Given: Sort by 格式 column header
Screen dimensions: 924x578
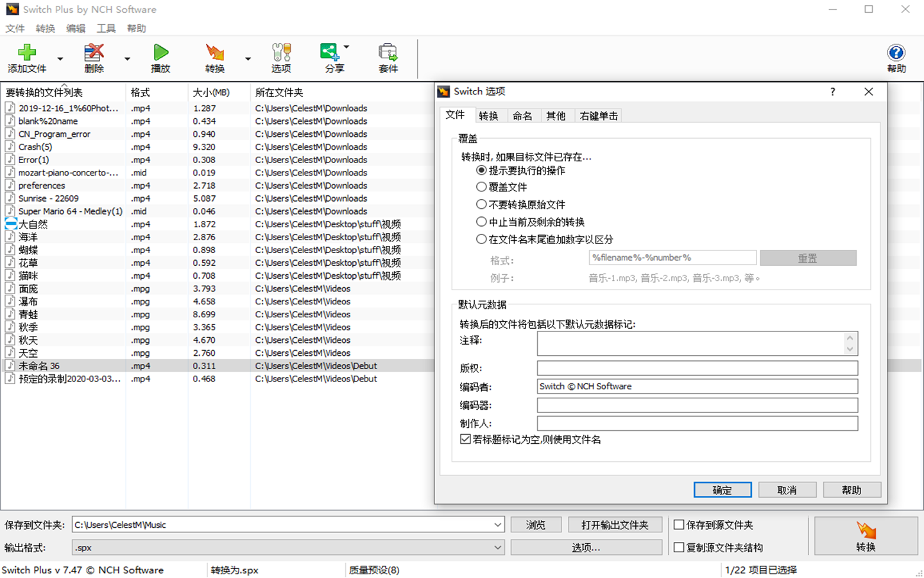Looking at the screenshot, I should (157, 92).
